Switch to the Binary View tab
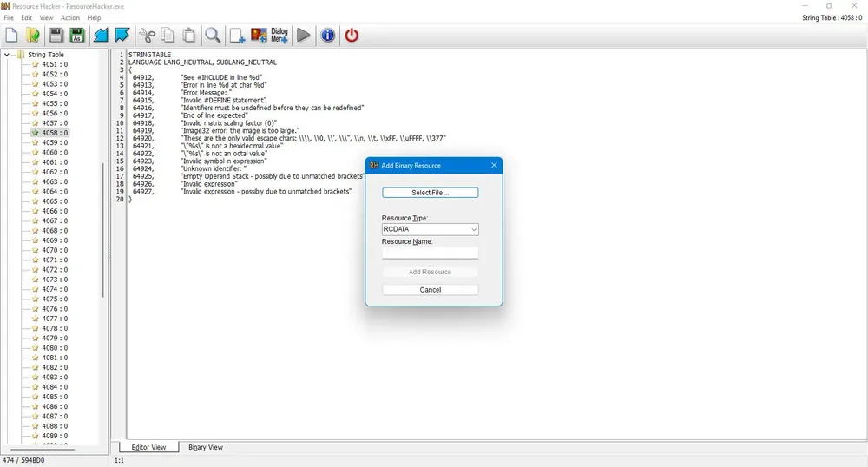Screen dimensions: 868x467 point(206,447)
